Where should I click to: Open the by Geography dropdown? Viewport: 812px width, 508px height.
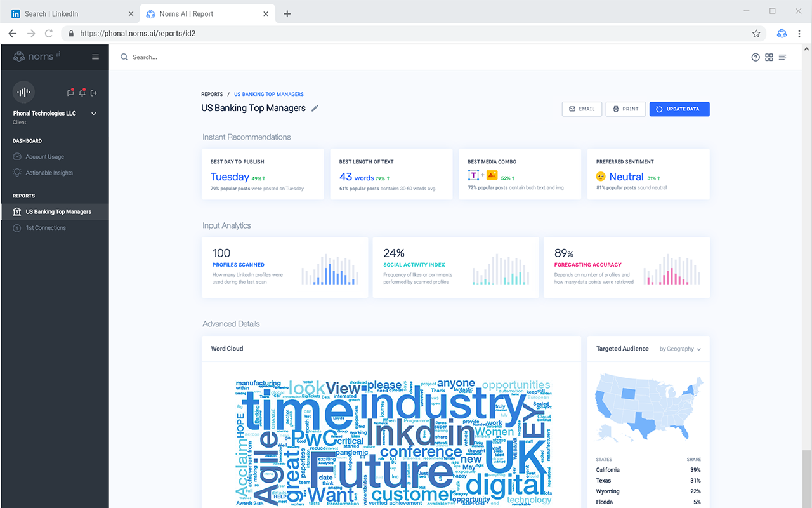(681, 349)
